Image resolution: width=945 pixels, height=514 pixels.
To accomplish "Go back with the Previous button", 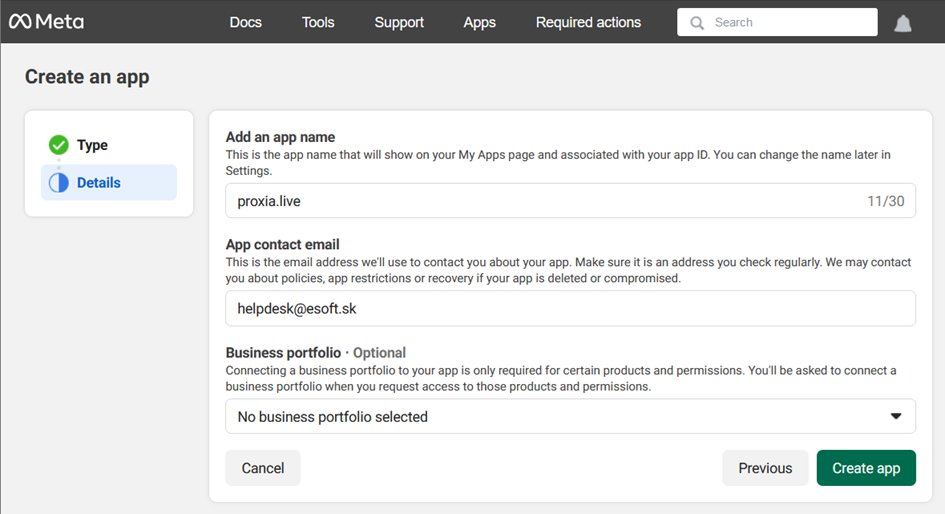I will (765, 468).
